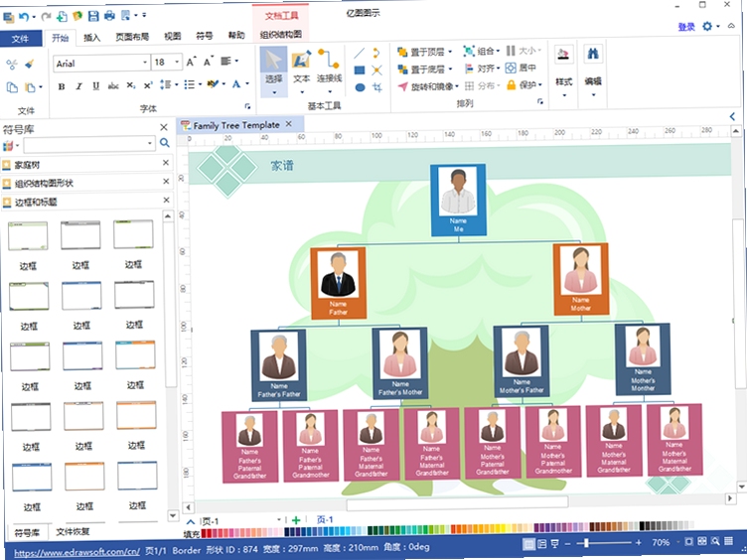
Task: Click the Print icon in quick access toolbar
Action: tap(109, 16)
